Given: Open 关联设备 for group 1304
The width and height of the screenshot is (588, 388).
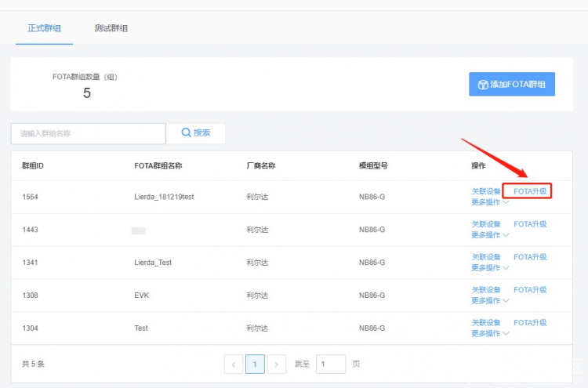Looking at the screenshot, I should pyautogui.click(x=486, y=322).
